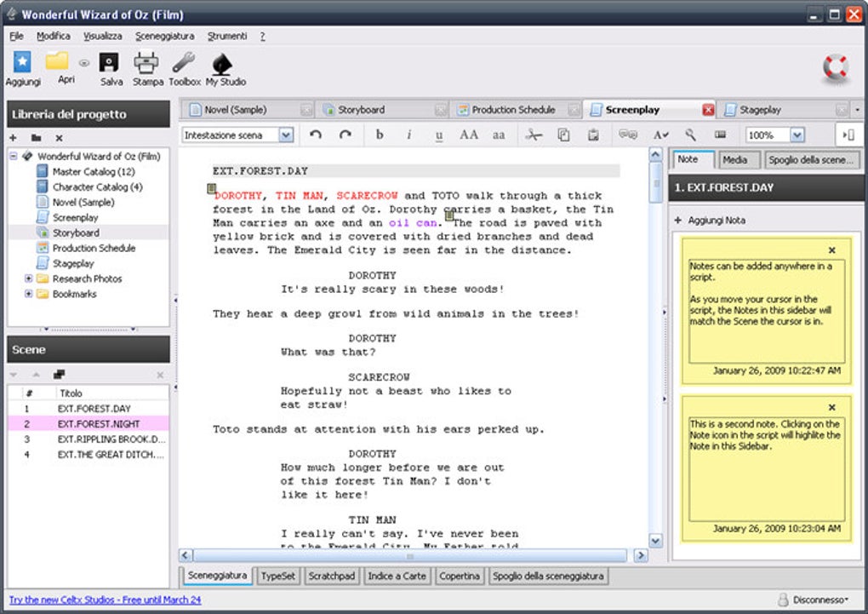Toggle bold formatting

380,135
